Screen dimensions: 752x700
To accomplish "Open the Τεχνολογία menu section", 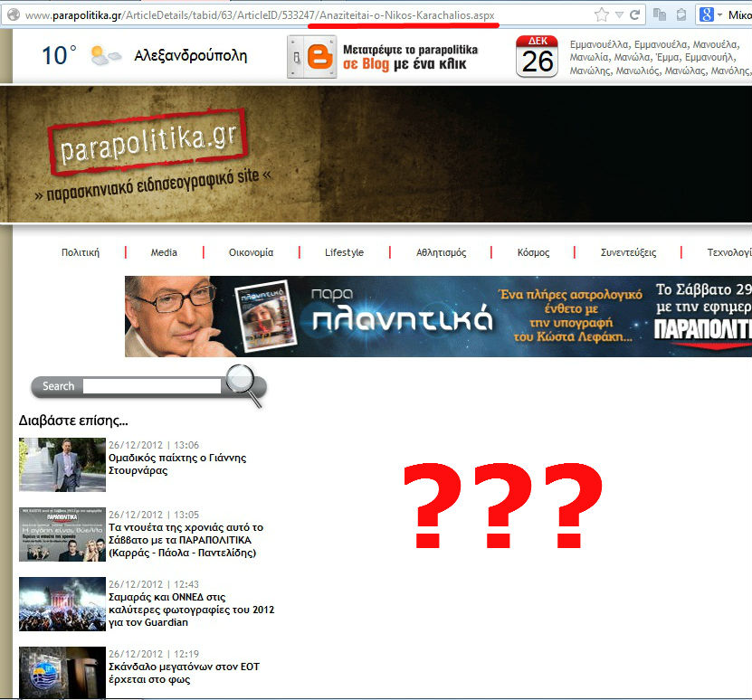I will point(729,252).
